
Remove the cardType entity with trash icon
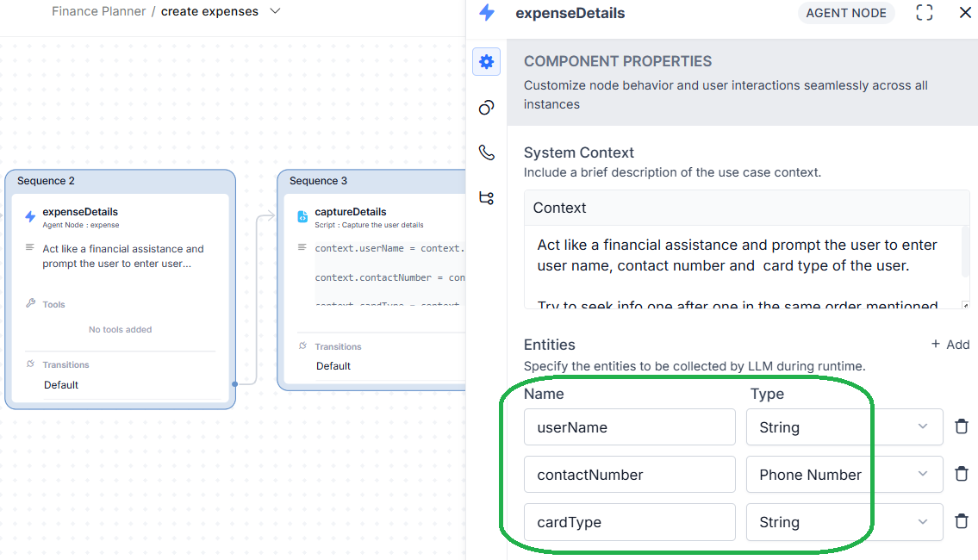(x=962, y=521)
